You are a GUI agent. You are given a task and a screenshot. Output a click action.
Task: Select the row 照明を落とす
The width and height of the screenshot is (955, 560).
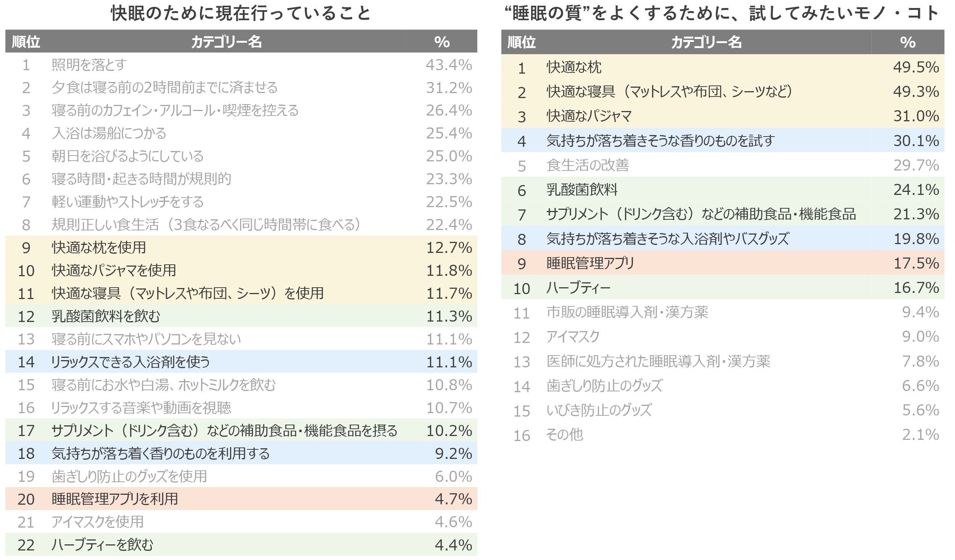[x=241, y=64]
